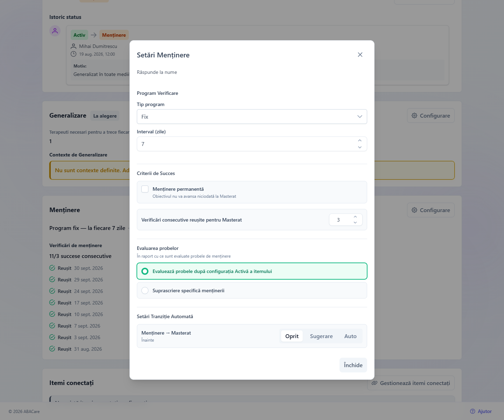
Task: Click the Închide button
Action: 353,365
